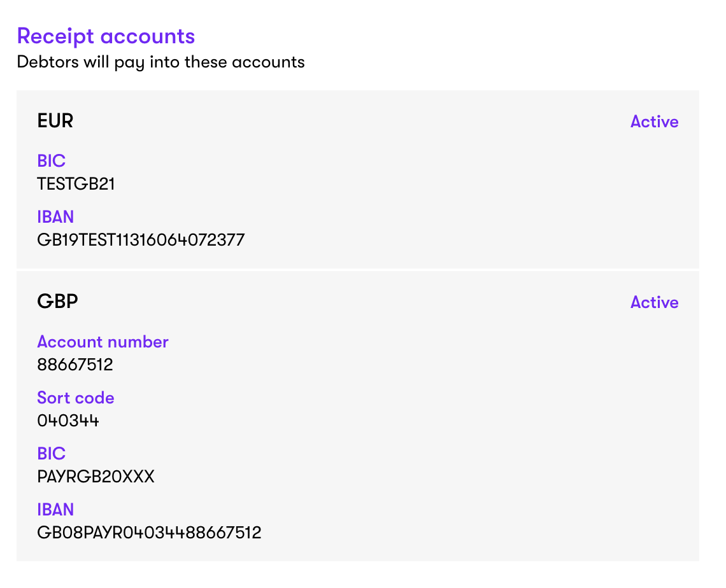The height and width of the screenshot is (588, 726).
Task: Click the IBAN label in EUR account
Action: [x=55, y=217]
